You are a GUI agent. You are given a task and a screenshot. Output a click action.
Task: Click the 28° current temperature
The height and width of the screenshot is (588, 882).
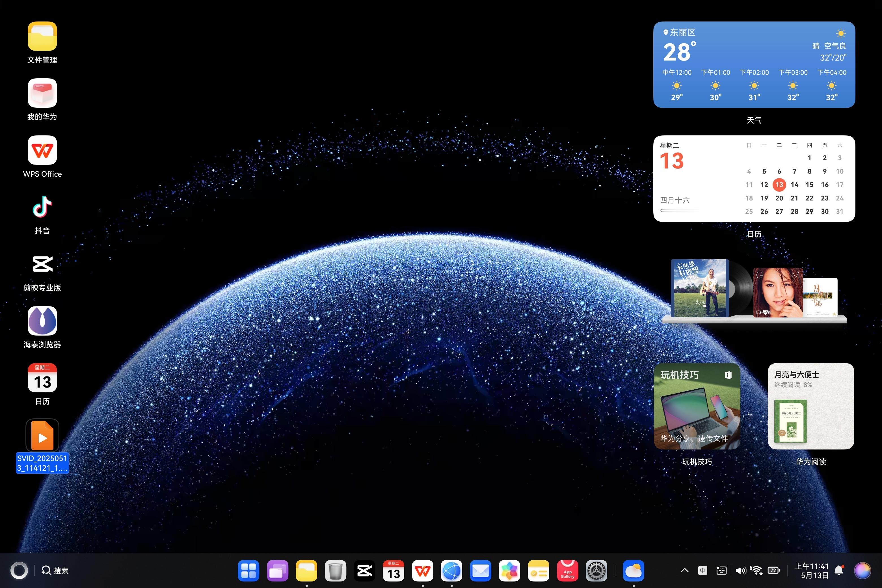(x=679, y=52)
